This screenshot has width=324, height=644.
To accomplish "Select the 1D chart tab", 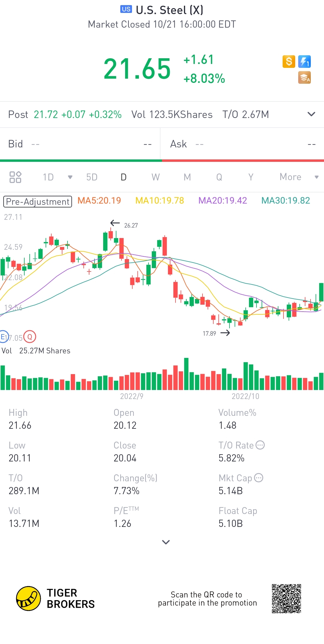I will 48,177.
